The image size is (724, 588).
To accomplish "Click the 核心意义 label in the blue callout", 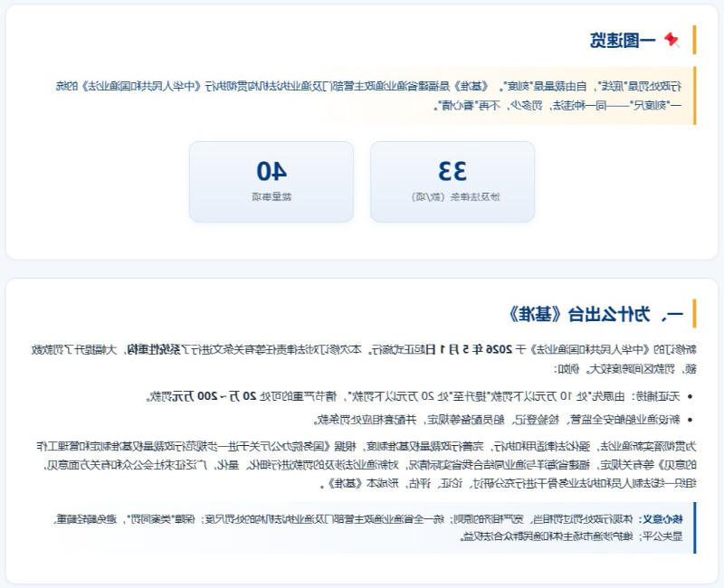I will click(x=663, y=518).
